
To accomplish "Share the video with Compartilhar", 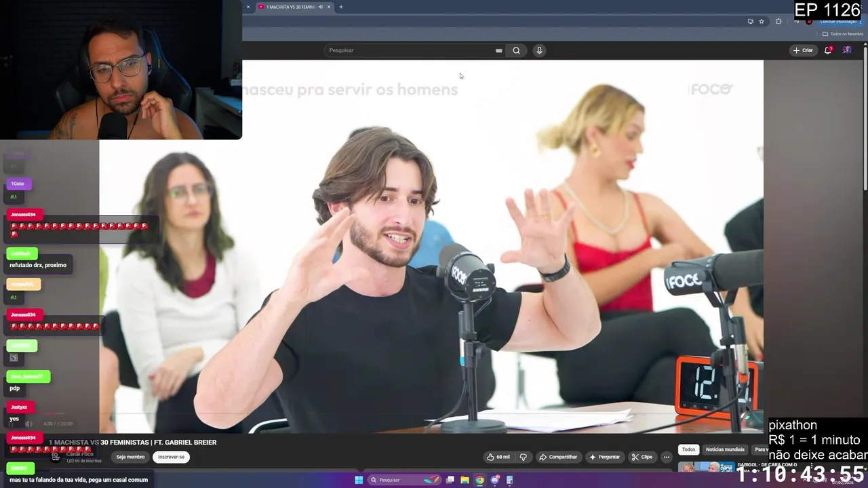I will tap(557, 457).
